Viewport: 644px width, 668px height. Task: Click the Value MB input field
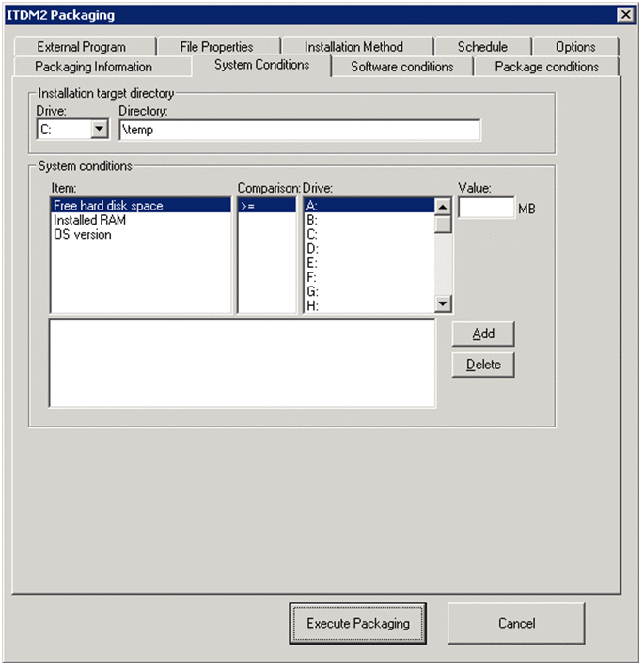[486, 208]
